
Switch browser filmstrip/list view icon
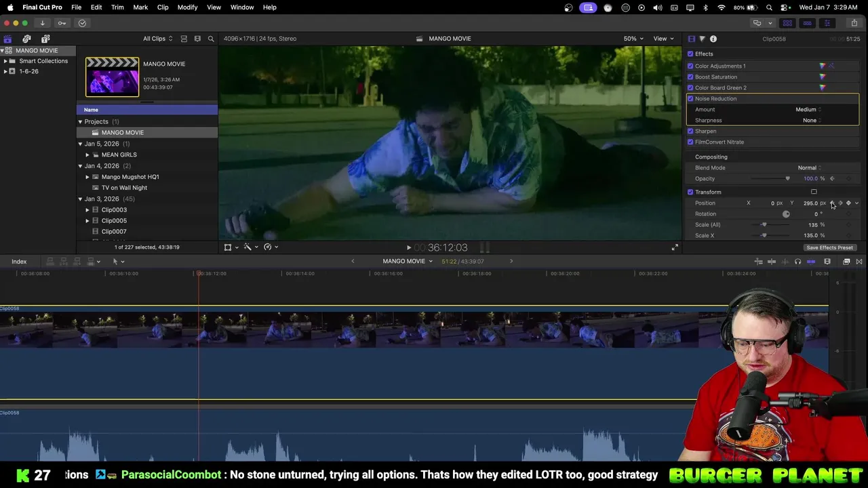pyautogui.click(x=197, y=39)
